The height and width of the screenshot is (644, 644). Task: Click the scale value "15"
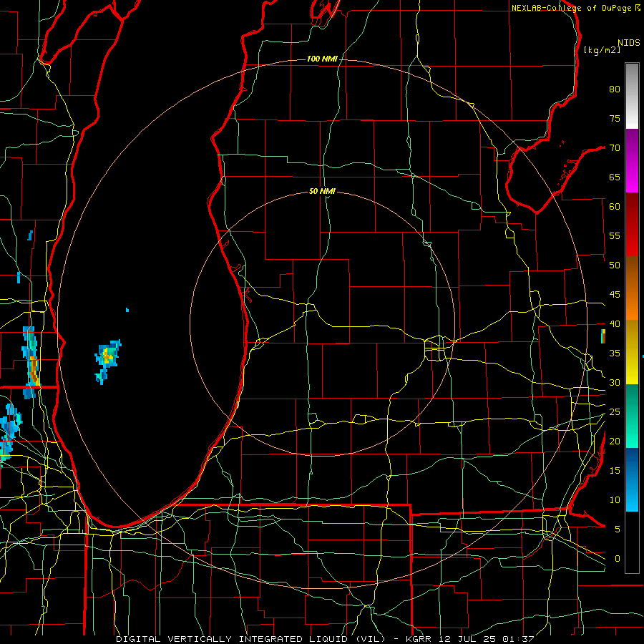tap(615, 471)
